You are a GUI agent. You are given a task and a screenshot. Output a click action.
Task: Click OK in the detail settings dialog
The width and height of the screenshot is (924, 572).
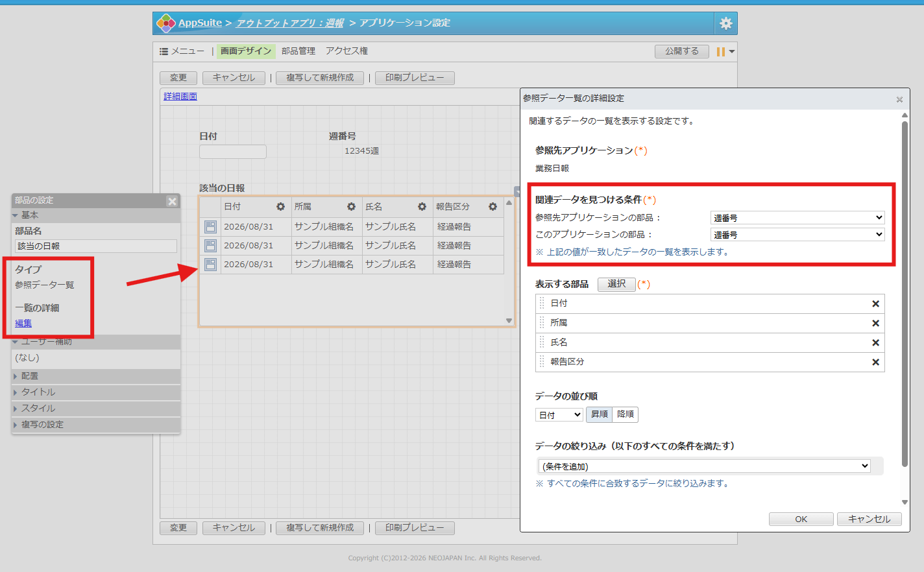tap(801, 519)
